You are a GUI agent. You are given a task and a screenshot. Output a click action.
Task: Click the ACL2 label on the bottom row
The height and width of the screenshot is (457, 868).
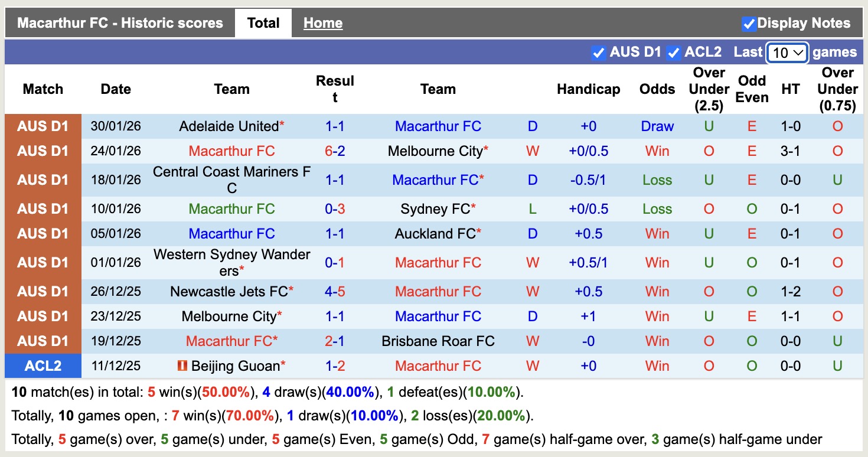(x=43, y=365)
